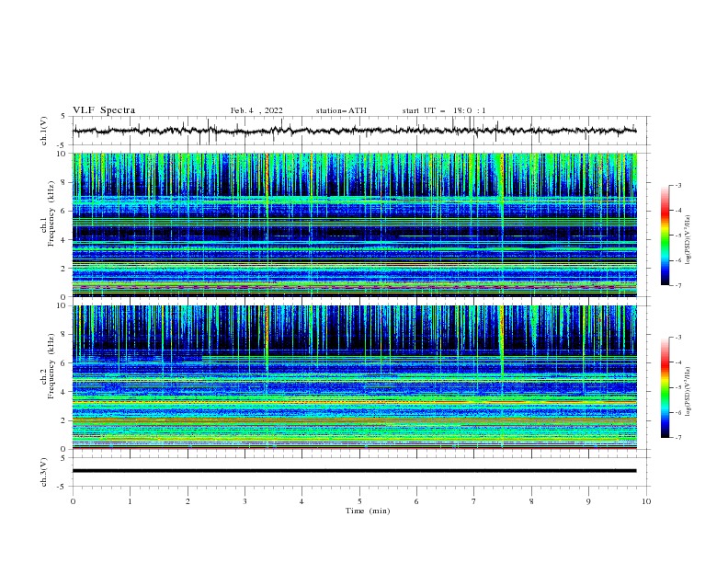Click the "ch.1(V)" axis label
Image resolution: width=728 pixels, height=563 pixels.
coord(44,131)
